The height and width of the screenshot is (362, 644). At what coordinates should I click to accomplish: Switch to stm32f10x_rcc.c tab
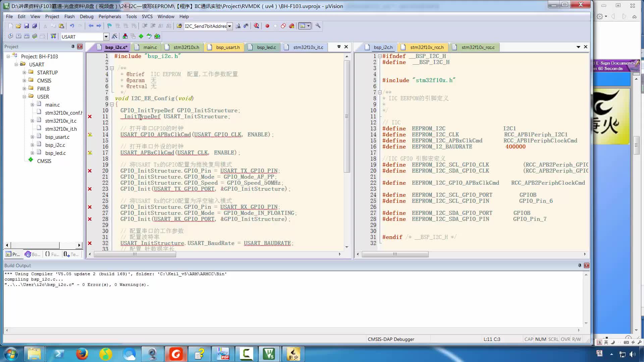(474, 47)
